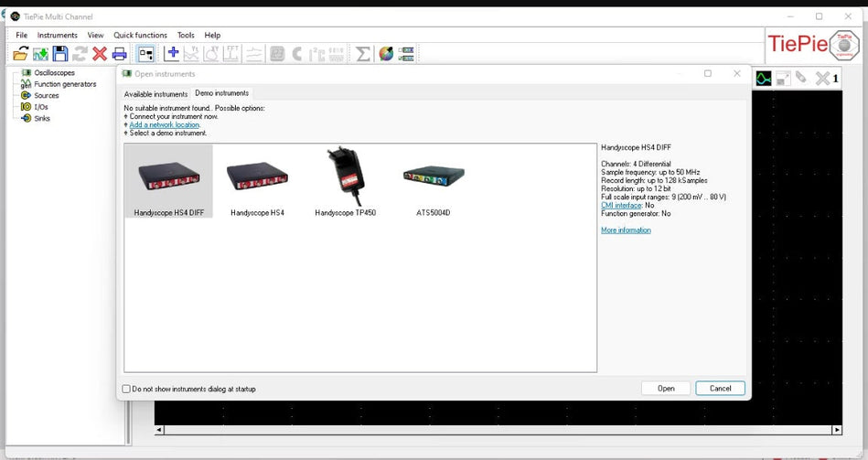
Task: Follow the 'Add a network location' link
Action: [165, 124]
